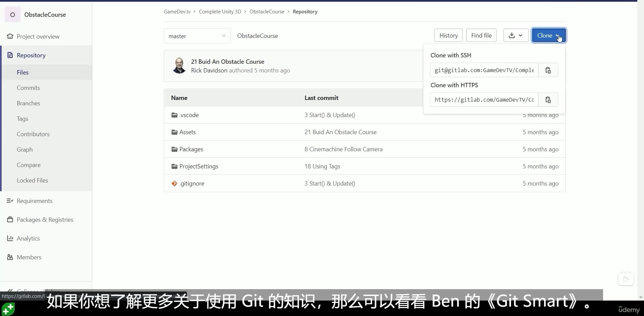
Task: Open the .gitignore file name
Action: pos(192,183)
